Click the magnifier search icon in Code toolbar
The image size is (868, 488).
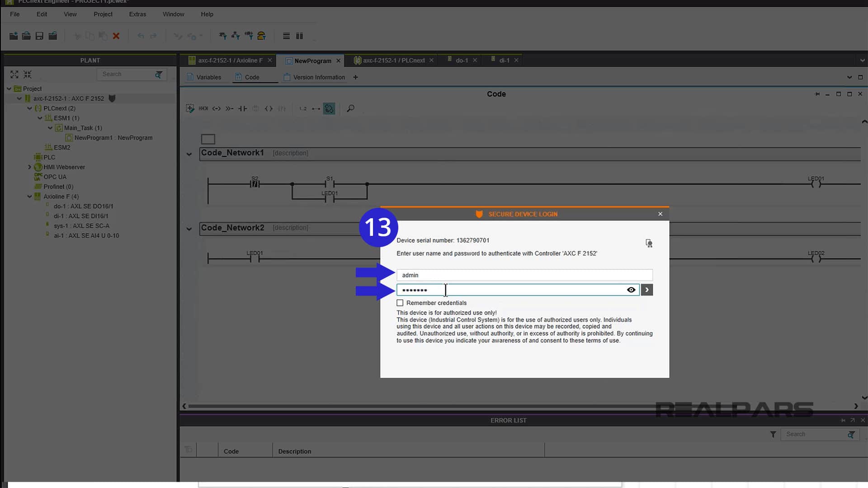pyautogui.click(x=350, y=108)
